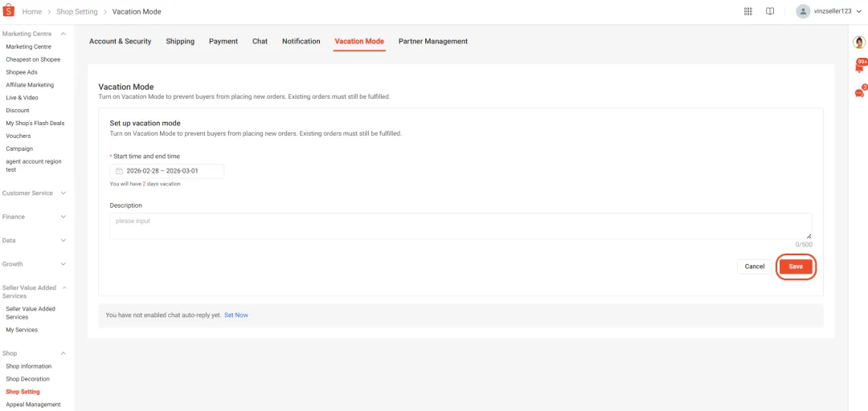Open Discount in sidebar
This screenshot has height=411, width=868.
[18, 111]
